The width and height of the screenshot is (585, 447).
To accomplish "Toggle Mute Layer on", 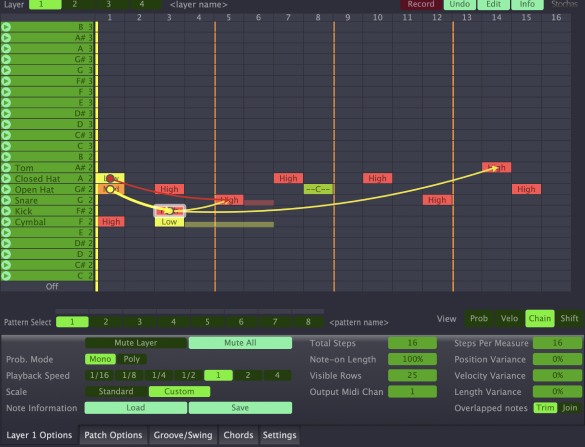I will (x=136, y=343).
